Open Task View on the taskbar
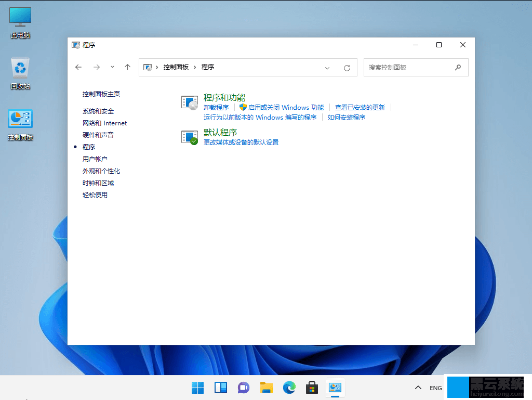The image size is (532, 400). (220, 388)
